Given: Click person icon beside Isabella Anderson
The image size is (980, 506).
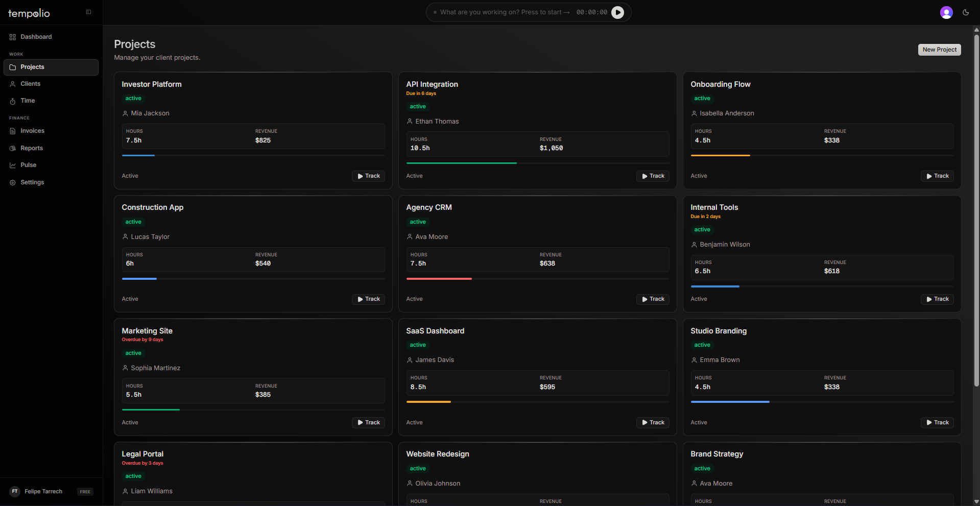Looking at the screenshot, I should (x=694, y=113).
